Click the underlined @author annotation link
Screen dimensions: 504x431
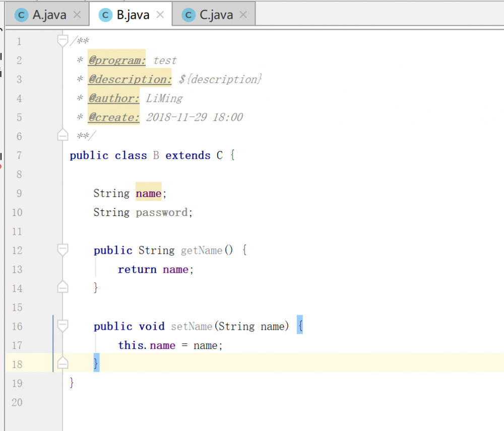click(x=113, y=98)
